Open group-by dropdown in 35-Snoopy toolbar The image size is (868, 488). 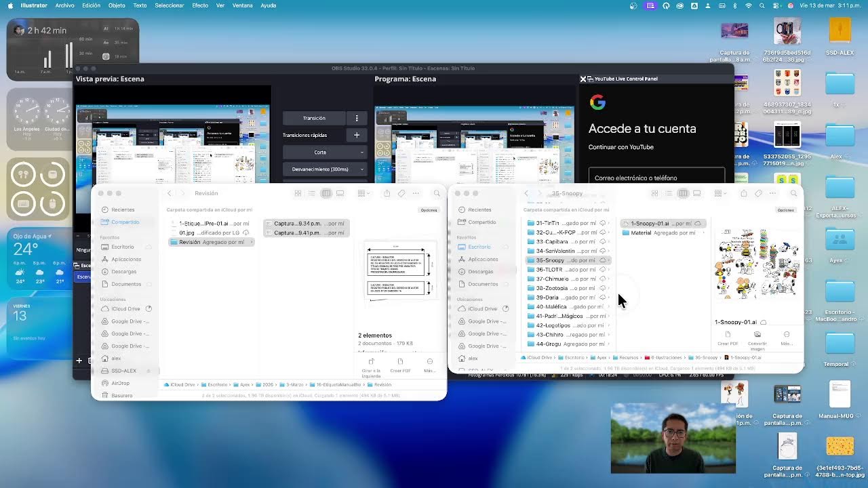[721, 193]
